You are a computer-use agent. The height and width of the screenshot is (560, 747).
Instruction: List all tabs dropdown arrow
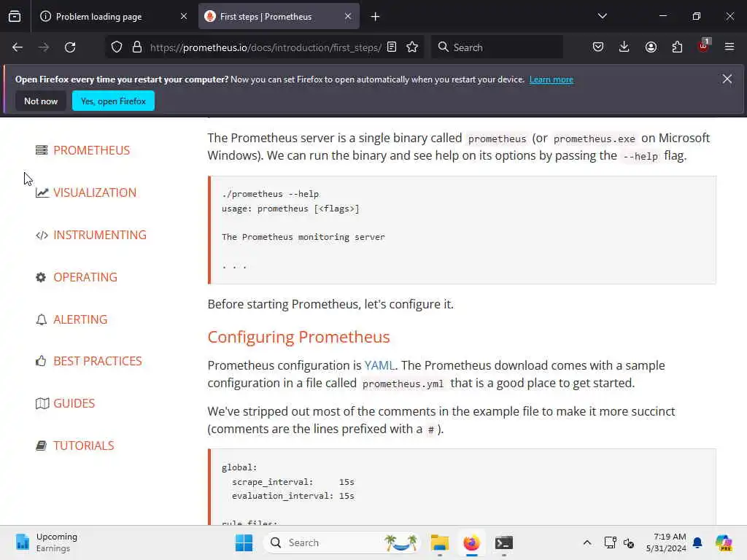point(602,16)
